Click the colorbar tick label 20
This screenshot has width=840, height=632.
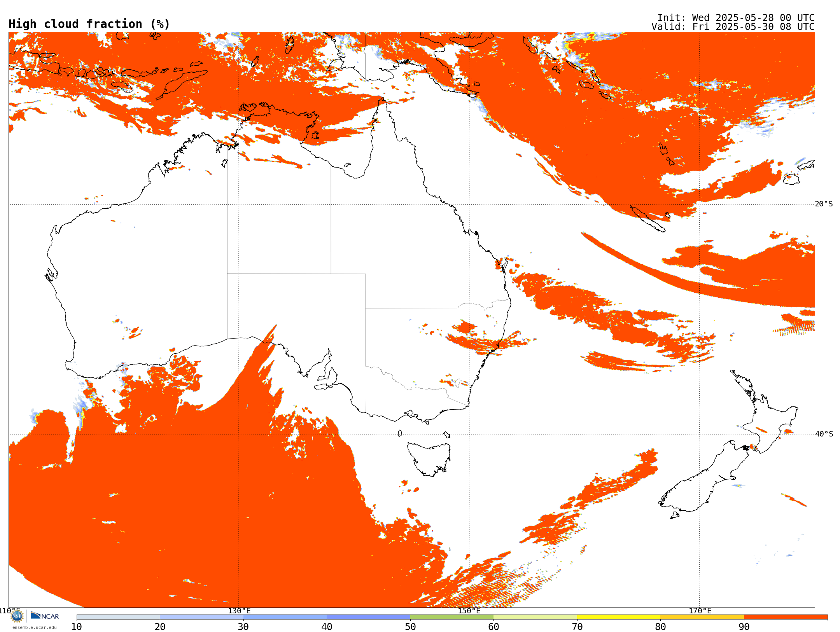pos(160,627)
